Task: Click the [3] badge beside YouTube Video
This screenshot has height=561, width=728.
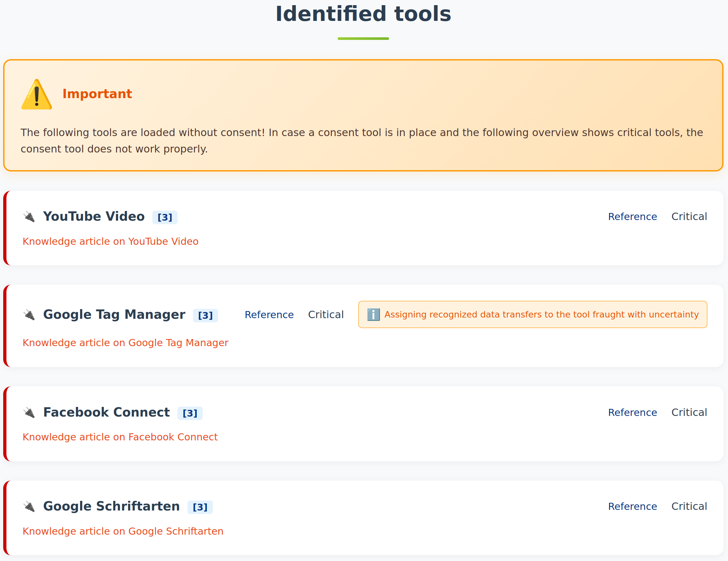Action: (165, 217)
